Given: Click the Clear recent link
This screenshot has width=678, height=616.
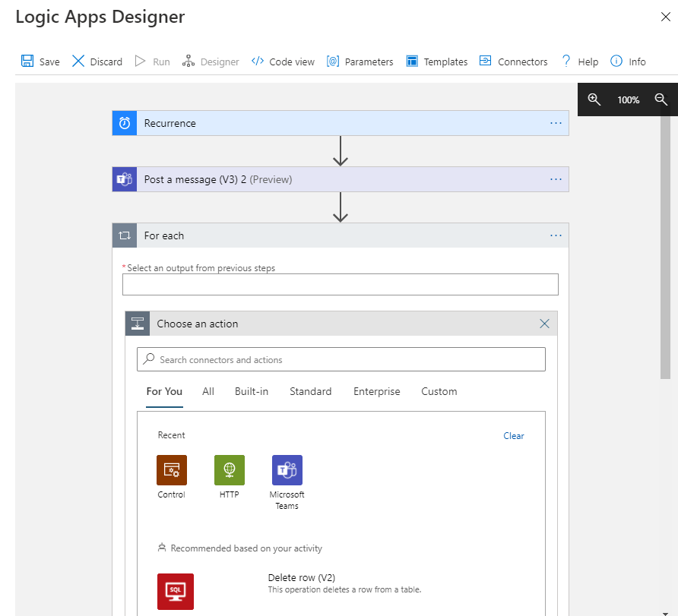Looking at the screenshot, I should click(513, 436).
